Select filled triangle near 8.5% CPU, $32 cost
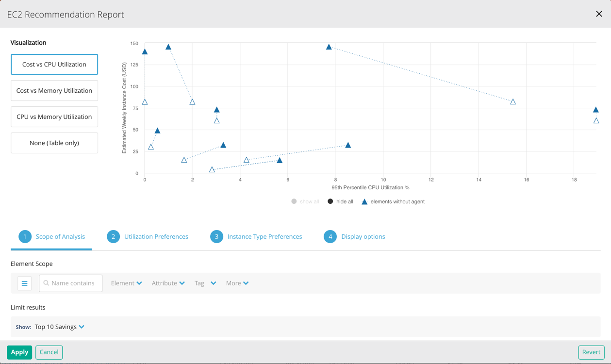This screenshot has width=611, height=364. click(348, 145)
